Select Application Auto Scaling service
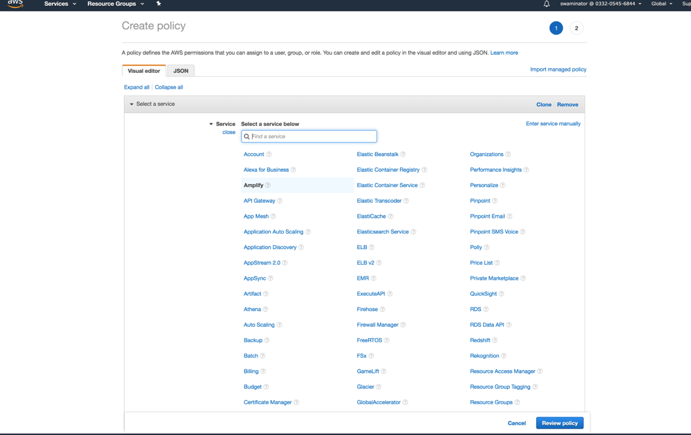This screenshot has width=691, height=435. coord(273,232)
